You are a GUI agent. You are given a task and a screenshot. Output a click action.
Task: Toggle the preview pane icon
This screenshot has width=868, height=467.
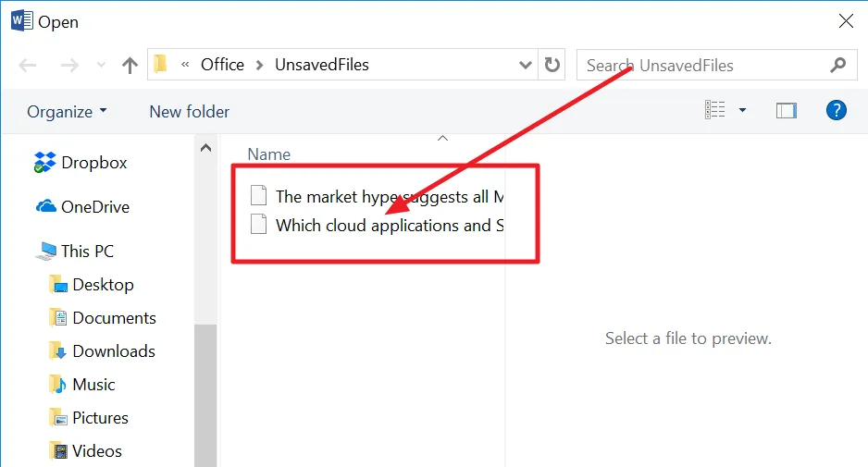[786, 111]
